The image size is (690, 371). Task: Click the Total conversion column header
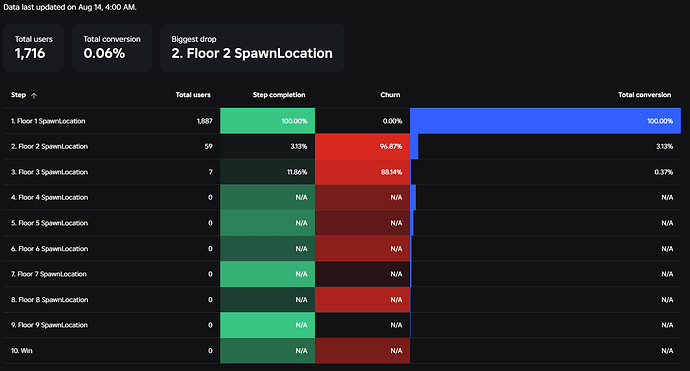(x=644, y=95)
